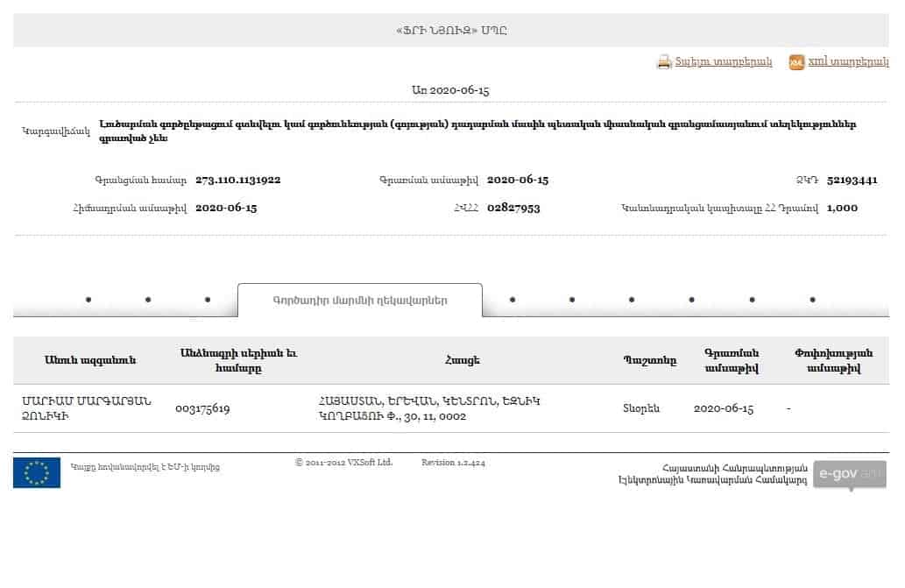Click the Անուն ազգանուն column header
The width and height of the screenshot is (905, 588).
pyautogui.click(x=90, y=360)
